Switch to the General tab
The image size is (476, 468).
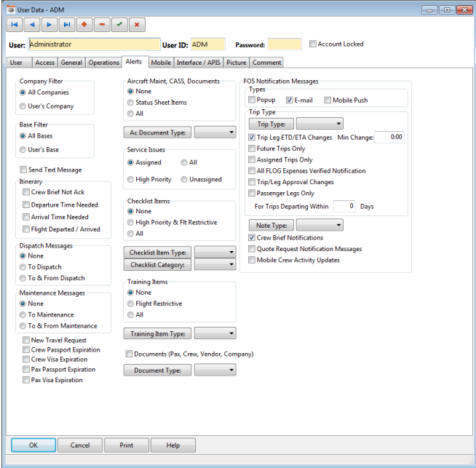pos(71,63)
